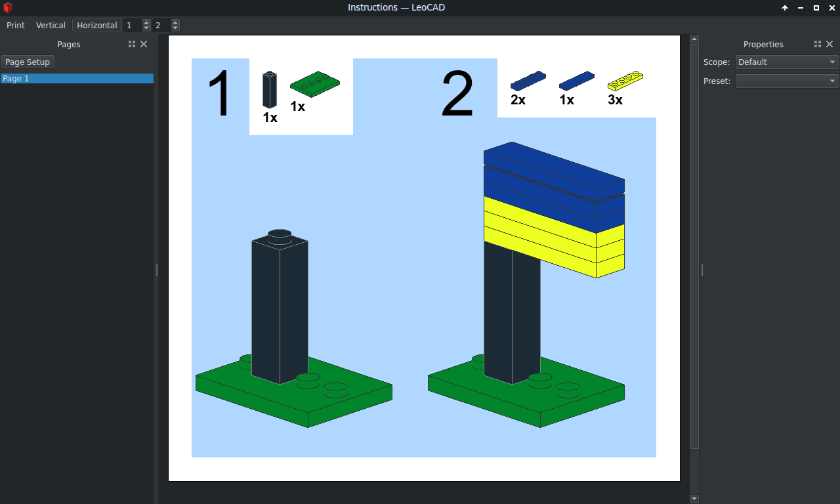This screenshot has height=504, width=840.
Task: Decrease the columns spinbox value of 2
Action: (175, 28)
